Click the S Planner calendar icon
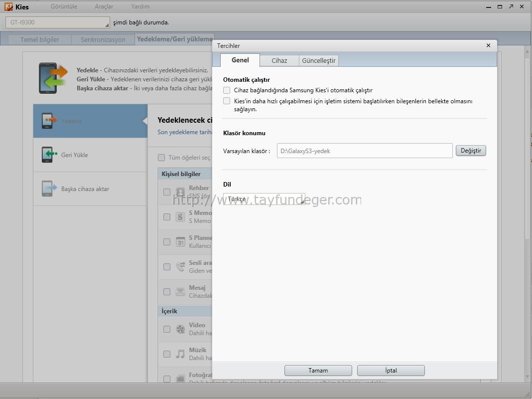532x399 pixels. coord(180,242)
